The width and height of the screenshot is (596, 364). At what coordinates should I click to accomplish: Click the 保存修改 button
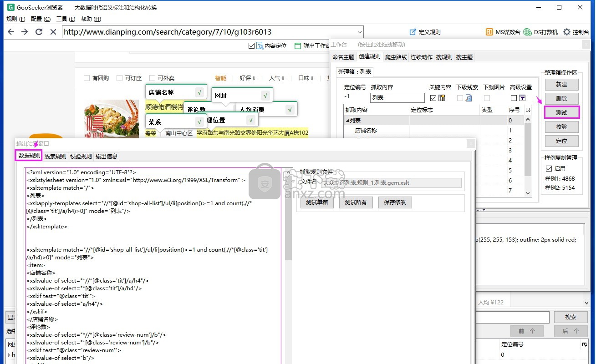pyautogui.click(x=395, y=202)
